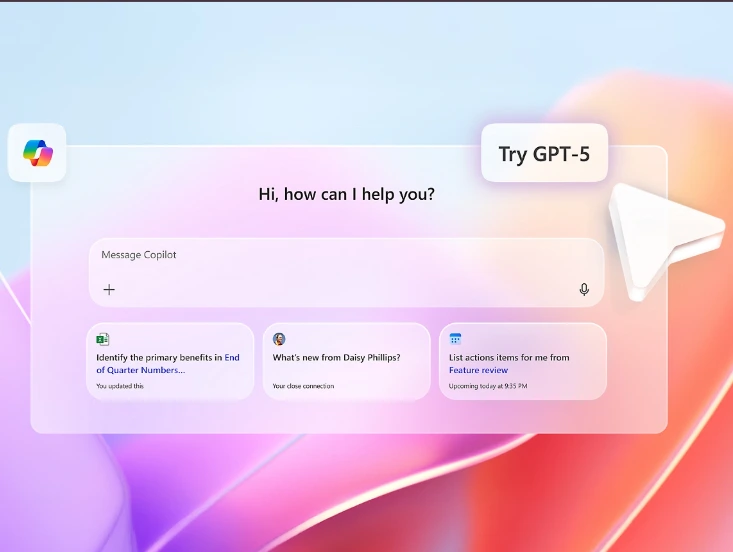
Task: Select Daisy Phillips profile avatar
Action: (279, 339)
